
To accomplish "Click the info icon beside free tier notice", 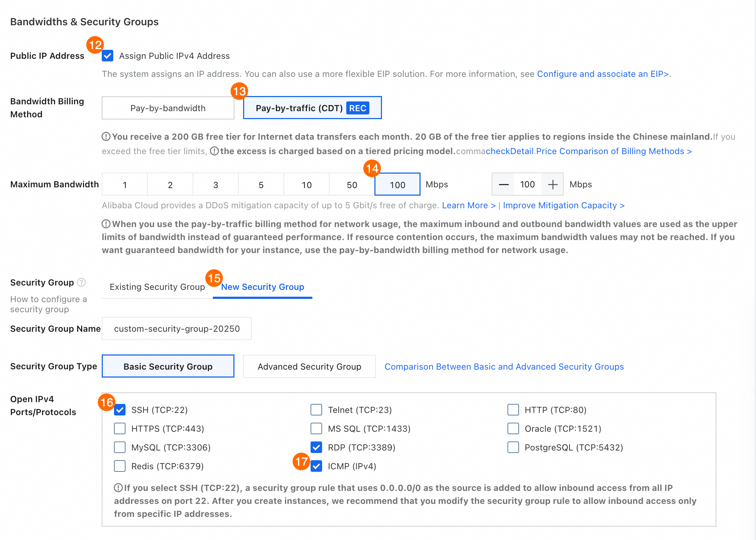I will 106,137.
